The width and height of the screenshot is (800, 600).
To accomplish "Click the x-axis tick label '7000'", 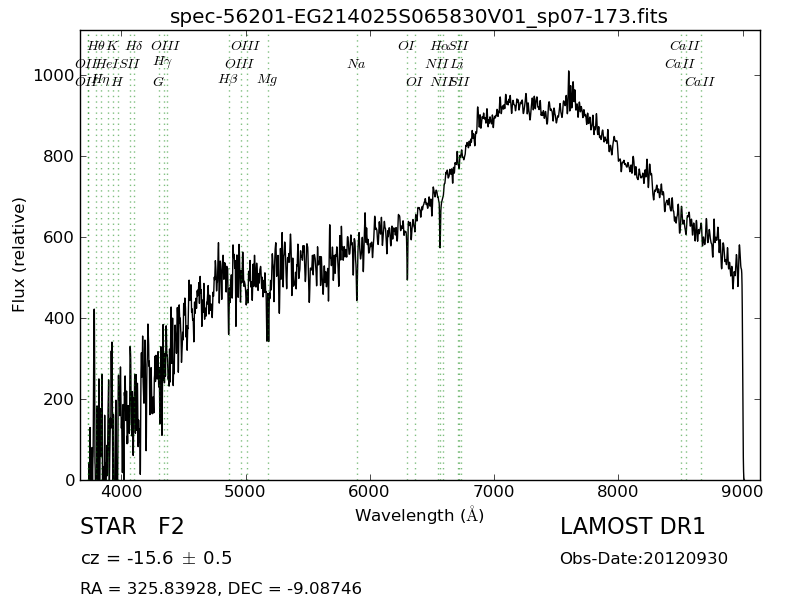I will click(494, 491).
